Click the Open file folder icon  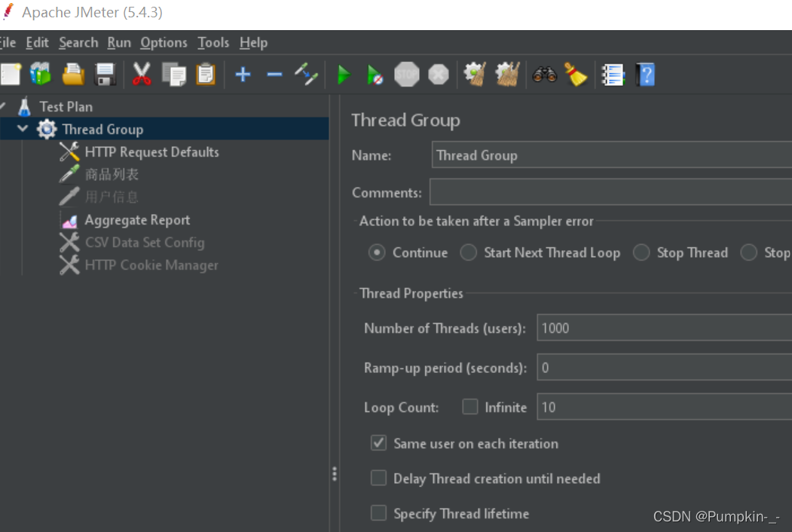point(73,75)
